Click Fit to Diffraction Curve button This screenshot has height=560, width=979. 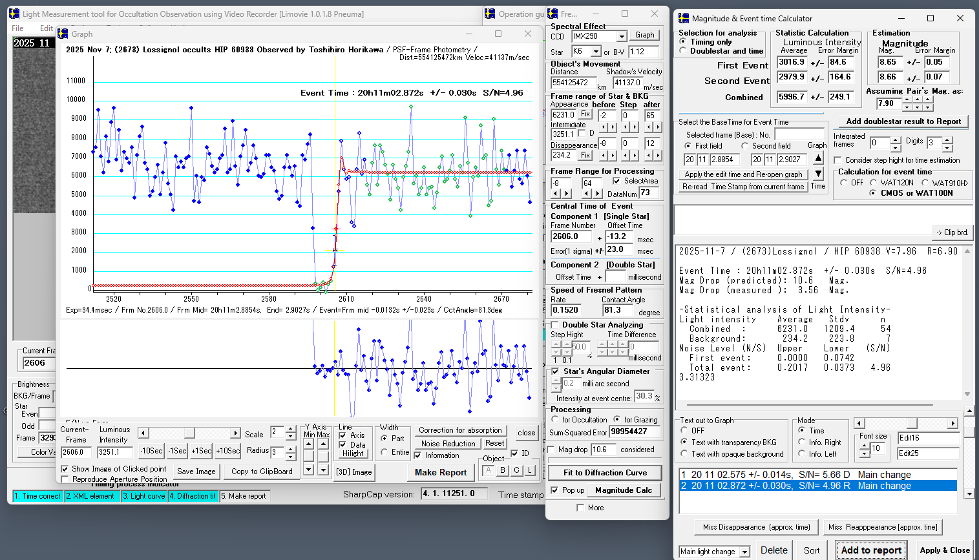point(605,473)
